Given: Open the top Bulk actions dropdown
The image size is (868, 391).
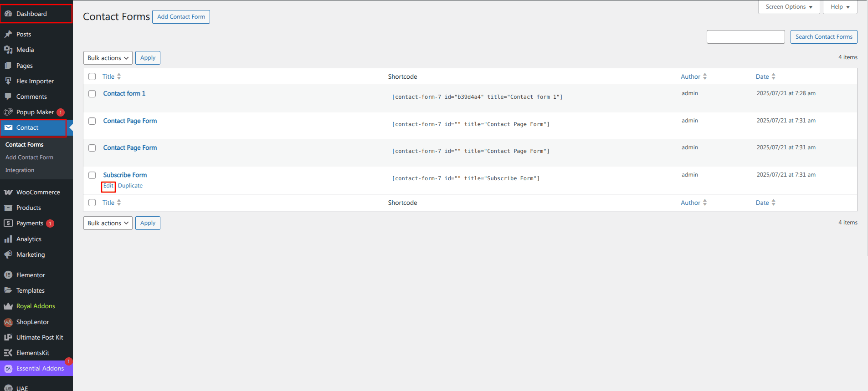Looking at the screenshot, I should tap(108, 58).
